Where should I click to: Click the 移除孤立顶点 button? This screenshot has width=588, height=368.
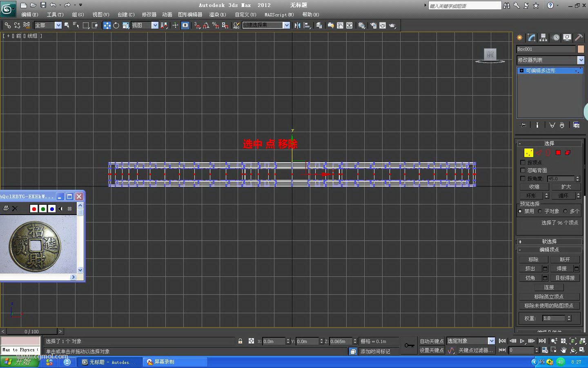point(549,297)
